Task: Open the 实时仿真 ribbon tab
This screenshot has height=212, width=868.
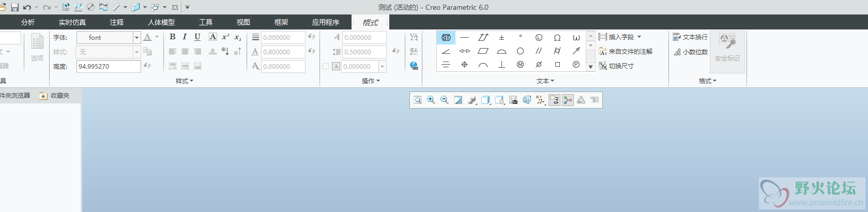Action: tap(72, 22)
